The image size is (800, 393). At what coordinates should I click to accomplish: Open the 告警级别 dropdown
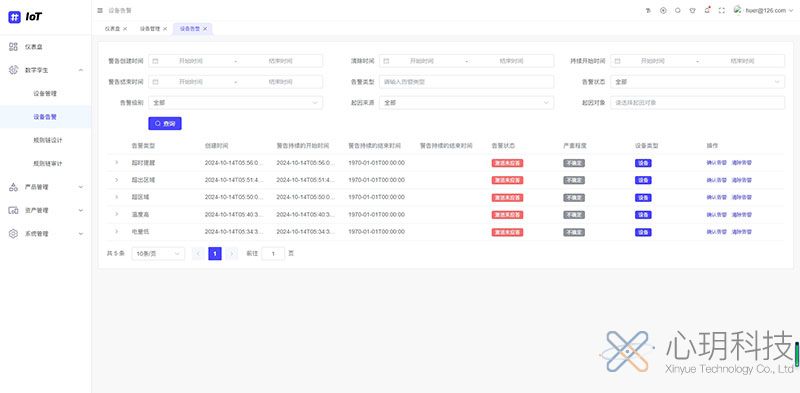(x=236, y=103)
